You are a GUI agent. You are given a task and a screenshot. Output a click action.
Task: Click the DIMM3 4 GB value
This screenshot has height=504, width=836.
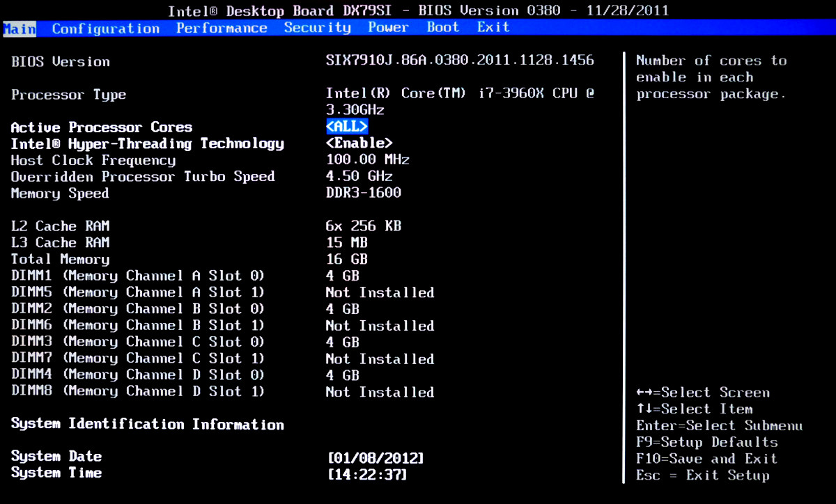(x=342, y=342)
